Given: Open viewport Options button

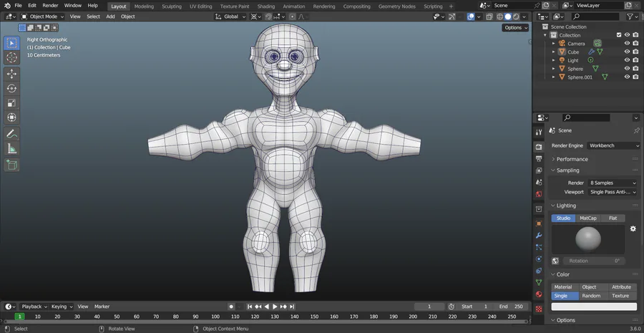Looking at the screenshot, I should tap(515, 28).
